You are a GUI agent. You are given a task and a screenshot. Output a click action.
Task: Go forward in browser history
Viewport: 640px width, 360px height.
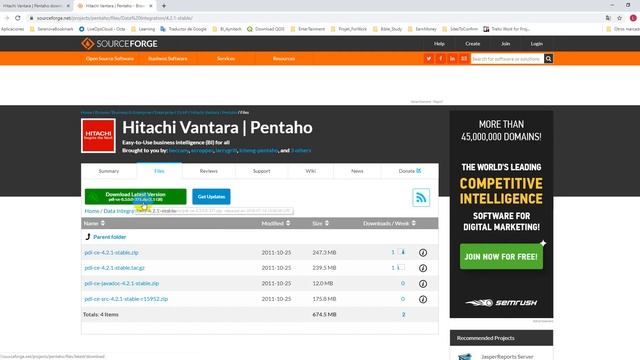[6, 18]
